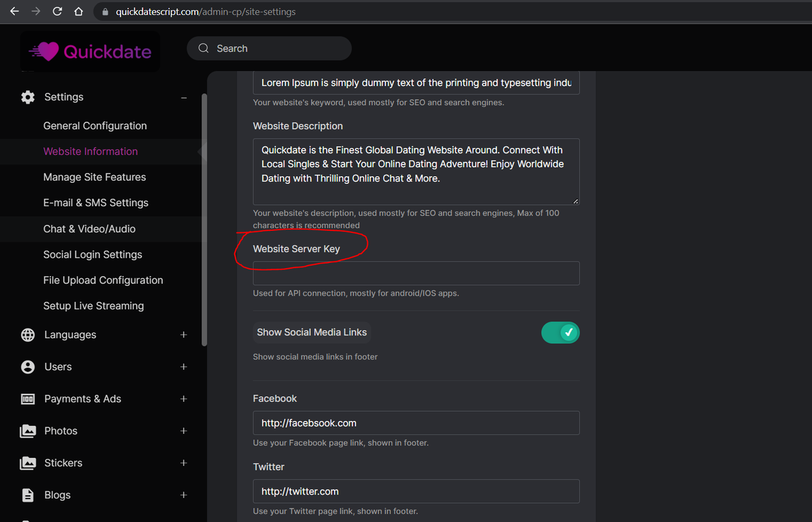
Task: Click the Facebook link input field
Action: (x=416, y=423)
